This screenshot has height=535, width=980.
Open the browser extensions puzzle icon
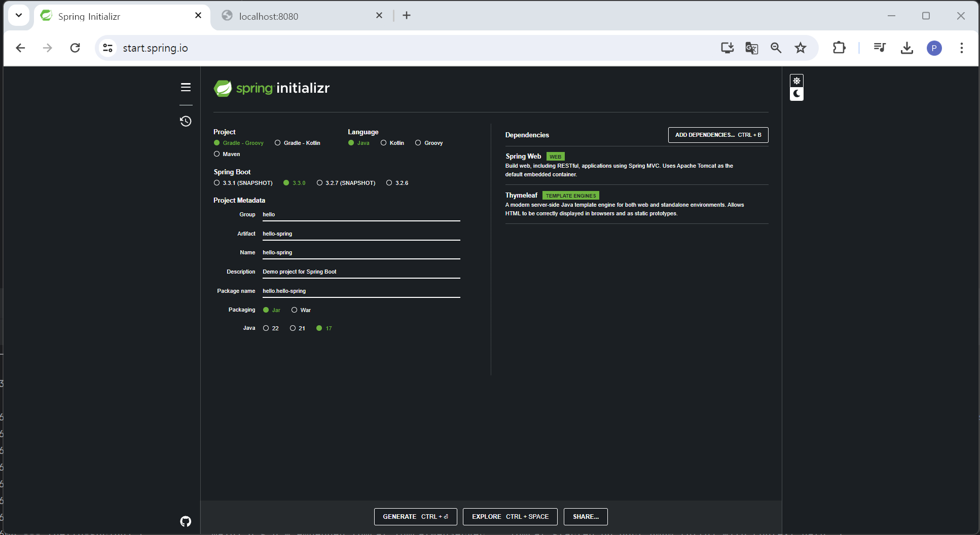[839, 48]
